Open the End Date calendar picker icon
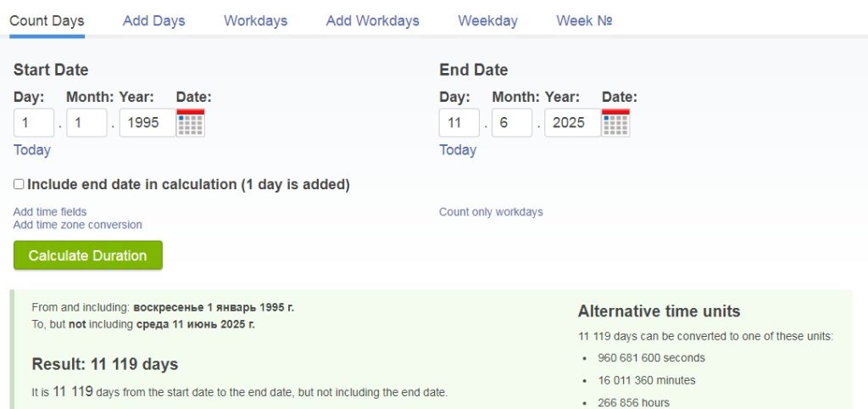868x409 pixels. (x=615, y=122)
